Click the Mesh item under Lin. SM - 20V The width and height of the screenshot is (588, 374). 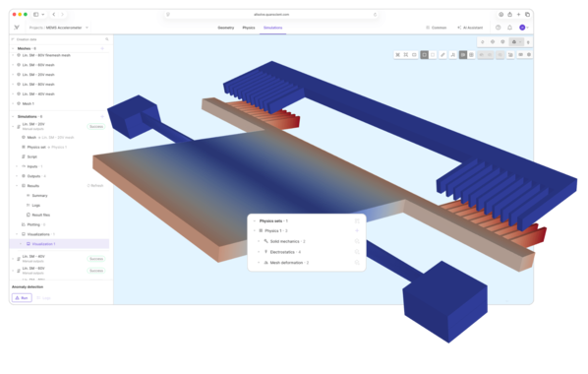[x=47, y=138]
